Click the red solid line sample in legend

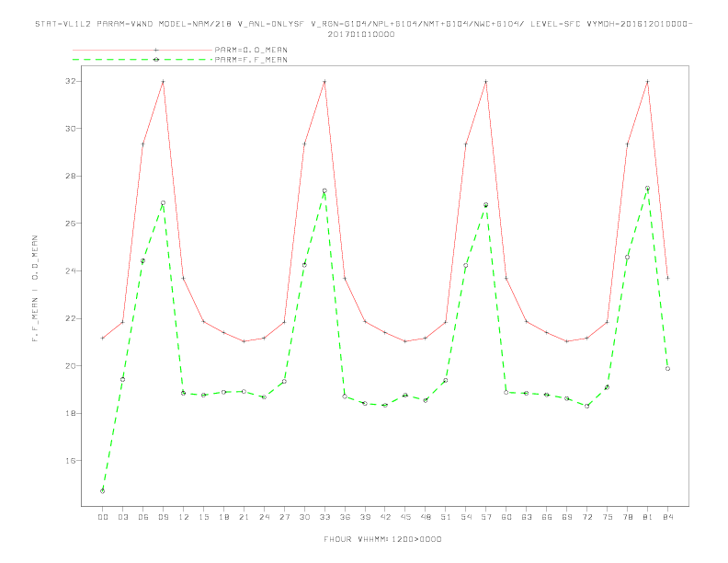pos(142,50)
